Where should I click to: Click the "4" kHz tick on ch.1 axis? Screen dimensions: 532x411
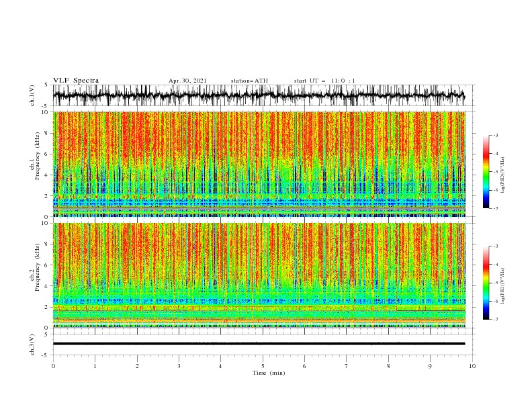[47, 175]
